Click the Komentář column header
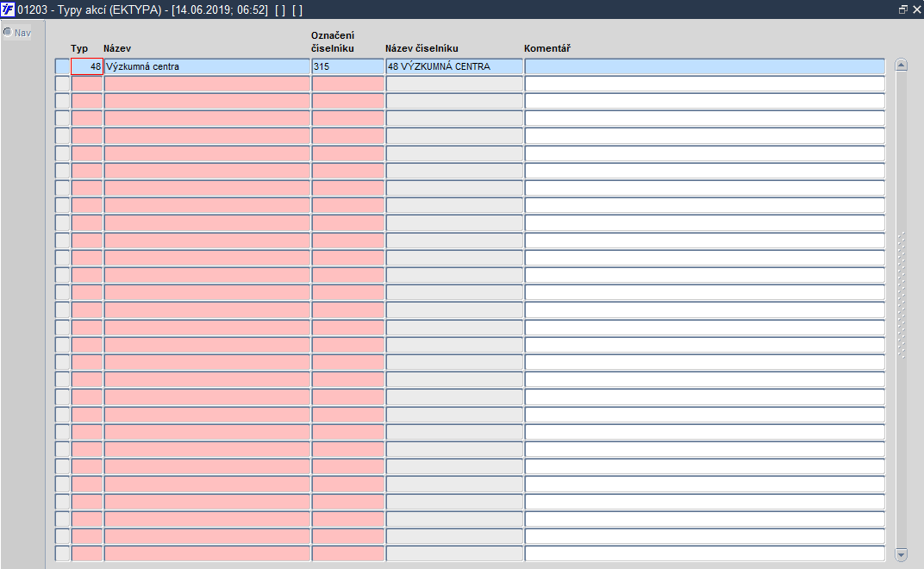This screenshot has width=924, height=569. coord(547,48)
